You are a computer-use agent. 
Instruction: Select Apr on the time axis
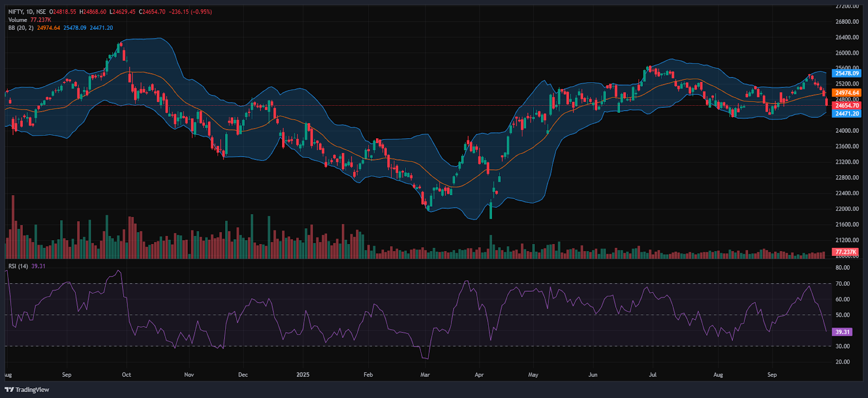[x=479, y=375]
